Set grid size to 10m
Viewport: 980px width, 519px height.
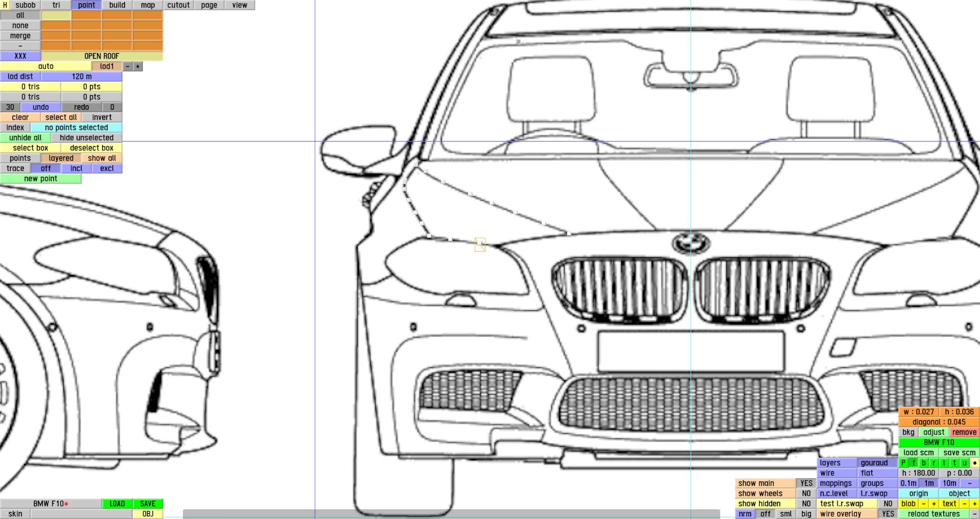click(949, 483)
